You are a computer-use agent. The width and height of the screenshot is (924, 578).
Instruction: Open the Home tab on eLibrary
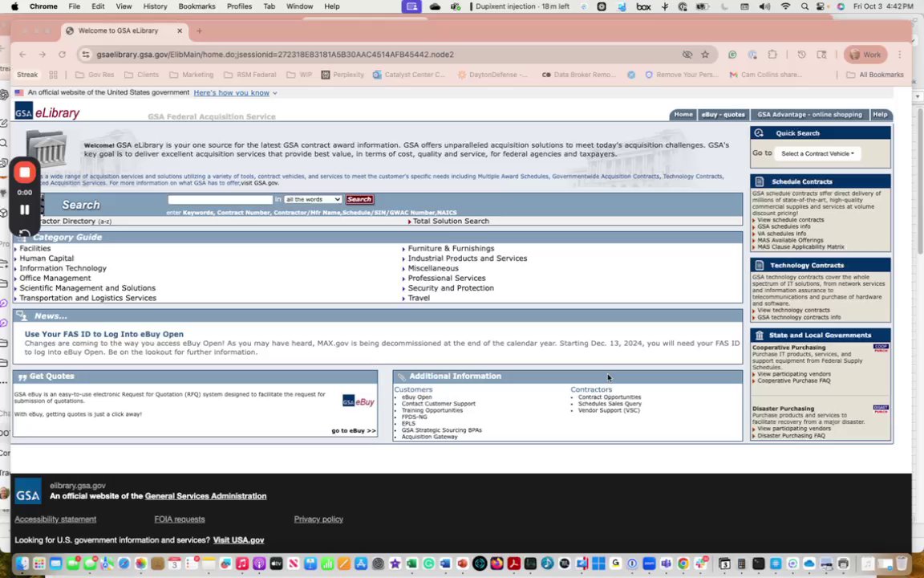click(x=683, y=115)
